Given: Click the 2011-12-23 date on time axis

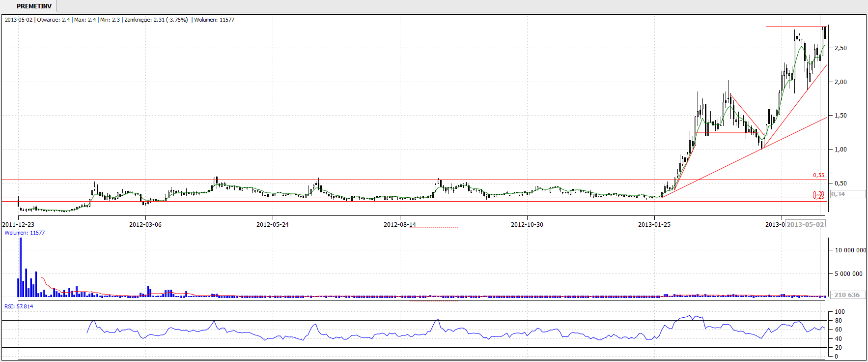Looking at the screenshot, I should coord(18,224).
